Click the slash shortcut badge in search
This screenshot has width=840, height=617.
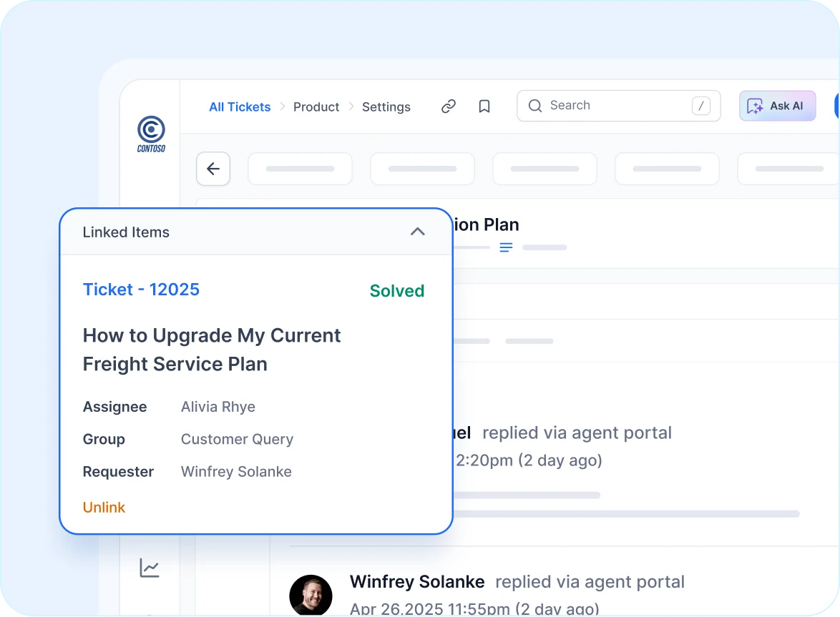click(701, 105)
